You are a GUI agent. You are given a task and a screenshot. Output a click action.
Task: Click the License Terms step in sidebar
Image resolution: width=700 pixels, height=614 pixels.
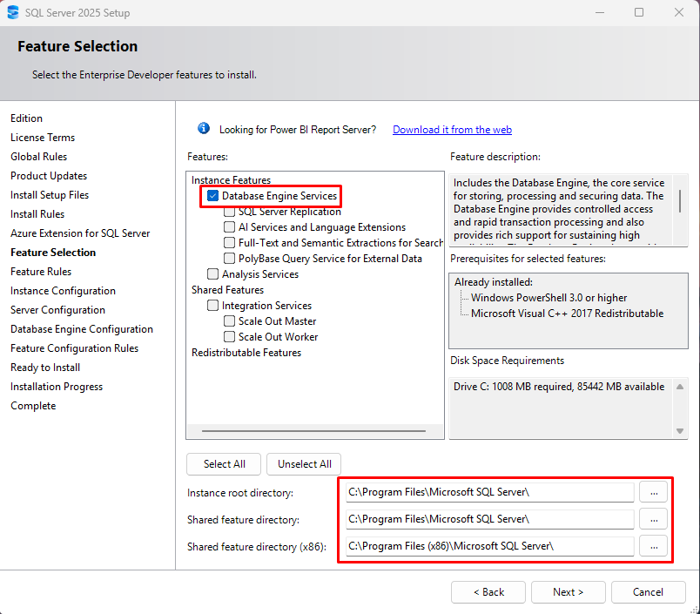tap(43, 138)
